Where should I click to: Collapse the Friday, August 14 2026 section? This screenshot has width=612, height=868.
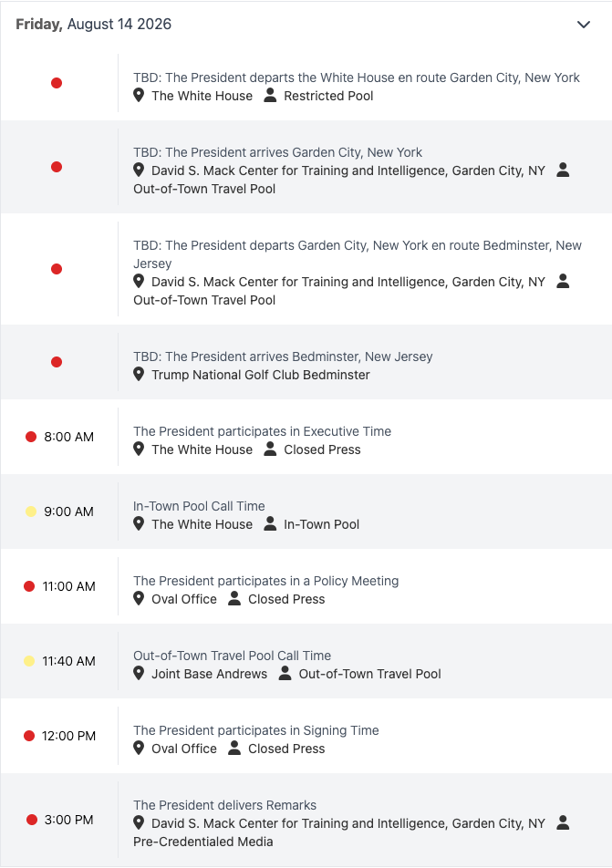coord(583,25)
